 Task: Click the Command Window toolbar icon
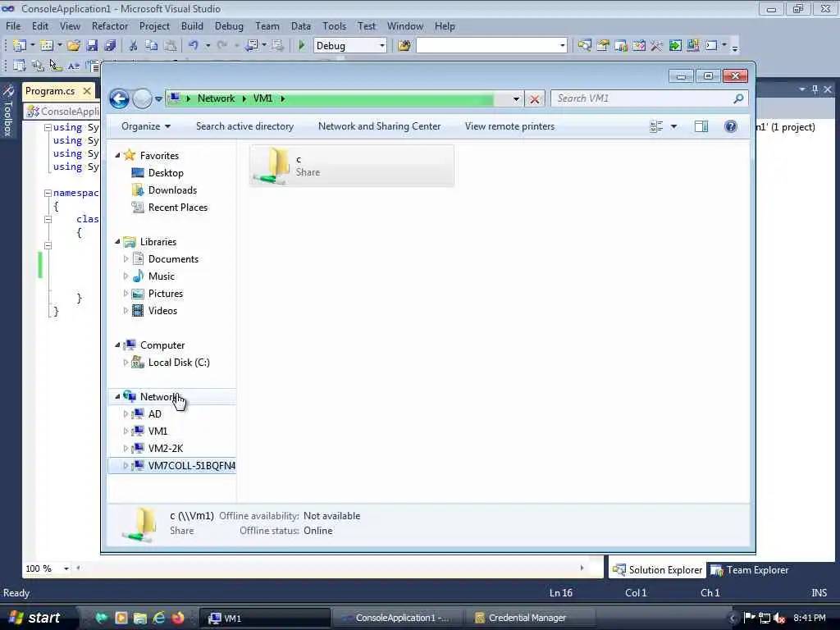coord(711,46)
